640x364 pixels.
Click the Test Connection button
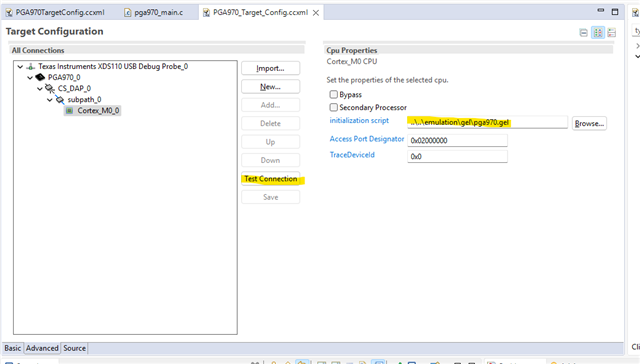coord(270,179)
